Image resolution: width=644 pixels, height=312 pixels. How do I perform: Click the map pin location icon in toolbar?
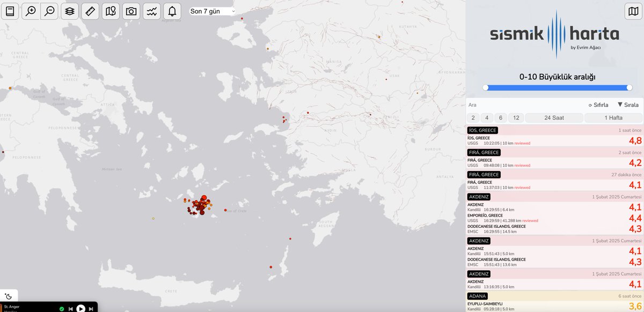pos(111,11)
